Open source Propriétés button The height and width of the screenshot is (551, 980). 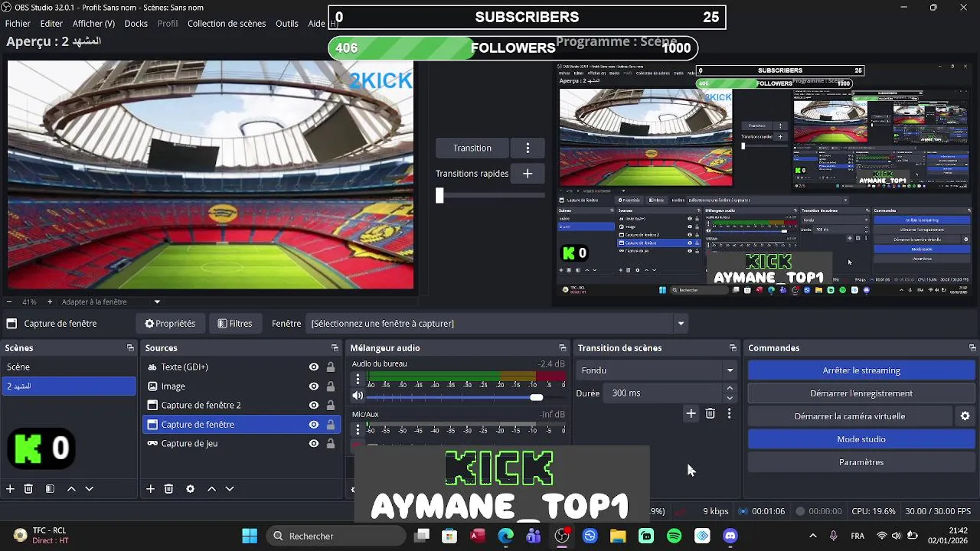point(170,324)
